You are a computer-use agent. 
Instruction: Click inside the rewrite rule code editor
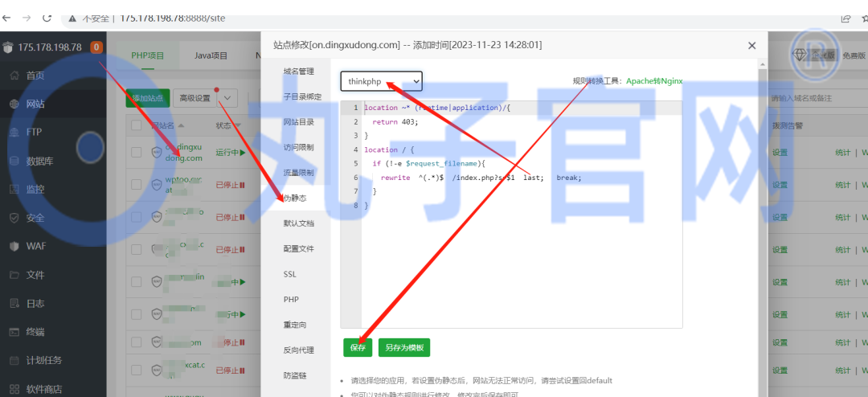(x=511, y=215)
